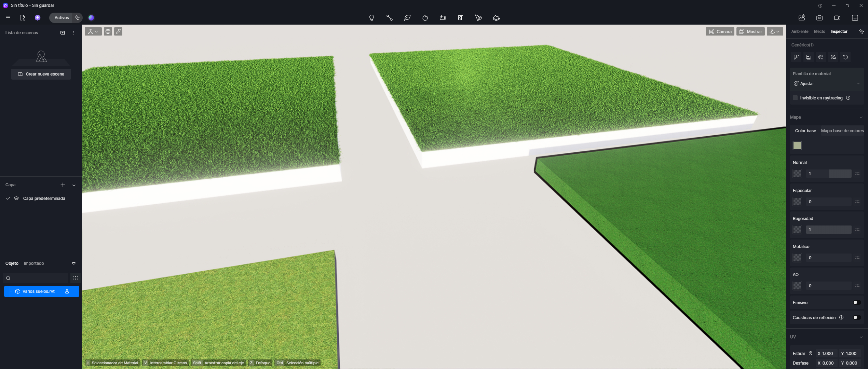Toggle Cáusticas de reflexión switch
The width and height of the screenshot is (868, 369).
[x=856, y=317]
